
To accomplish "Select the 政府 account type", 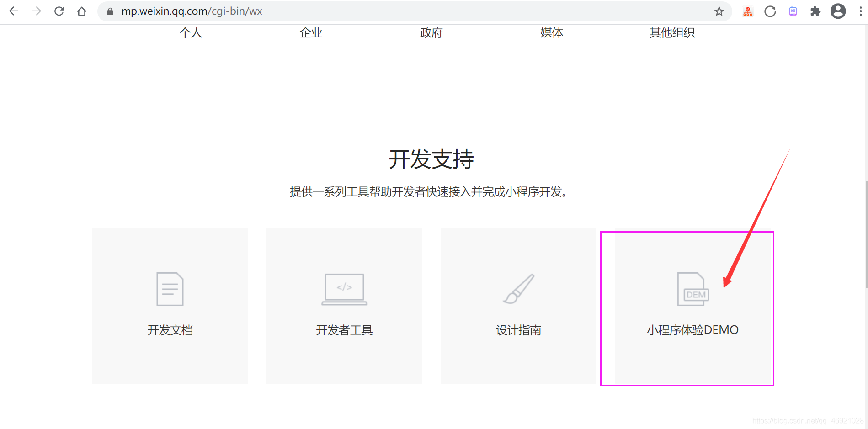I will point(431,33).
